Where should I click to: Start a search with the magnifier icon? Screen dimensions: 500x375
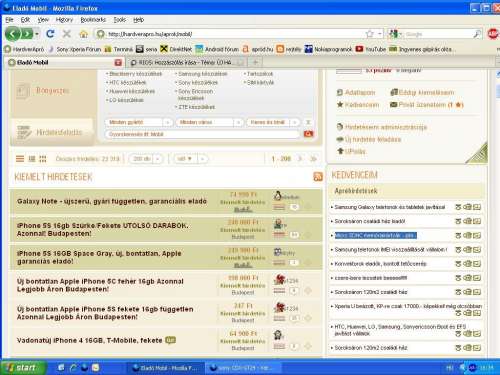(477, 34)
